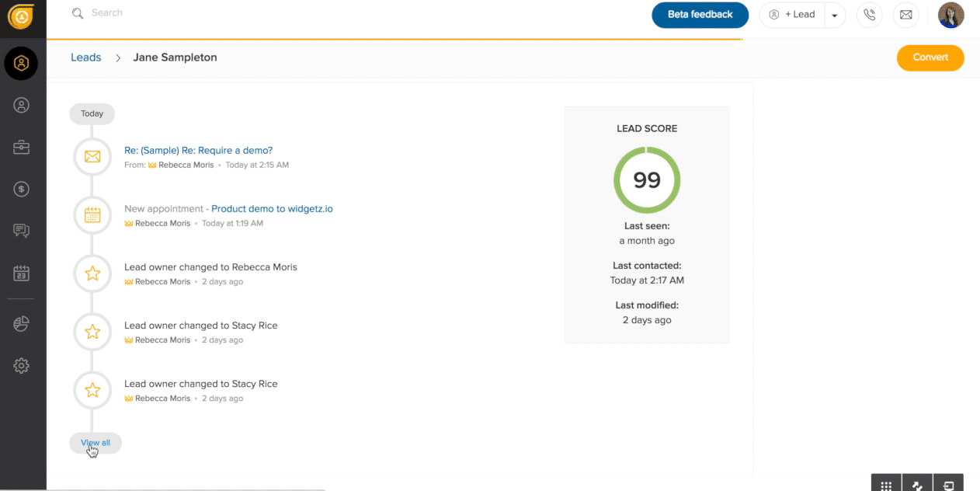Open the Accounts briefcase icon
This screenshot has height=491, width=980.
tap(21, 147)
